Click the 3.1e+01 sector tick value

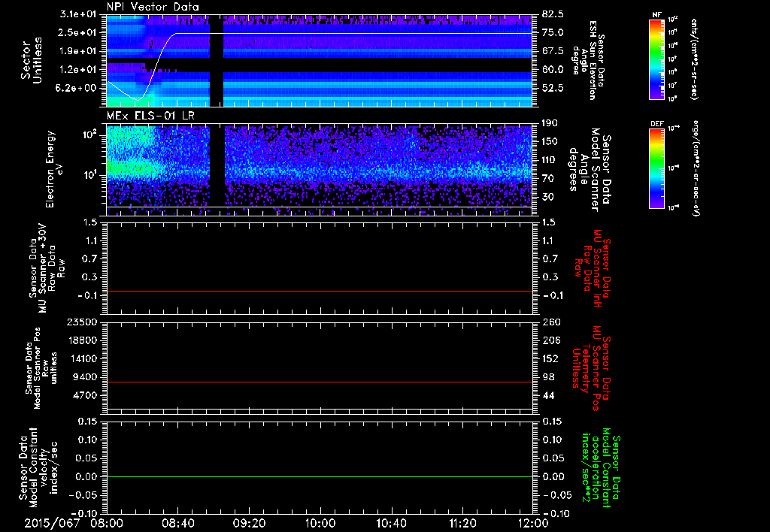coord(79,14)
